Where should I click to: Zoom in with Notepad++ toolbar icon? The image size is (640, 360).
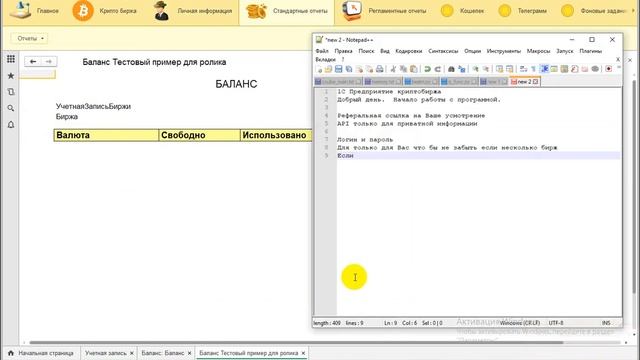point(476,69)
